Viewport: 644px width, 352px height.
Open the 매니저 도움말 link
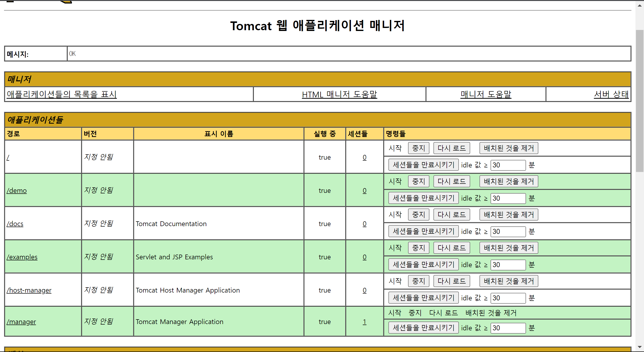(x=486, y=94)
